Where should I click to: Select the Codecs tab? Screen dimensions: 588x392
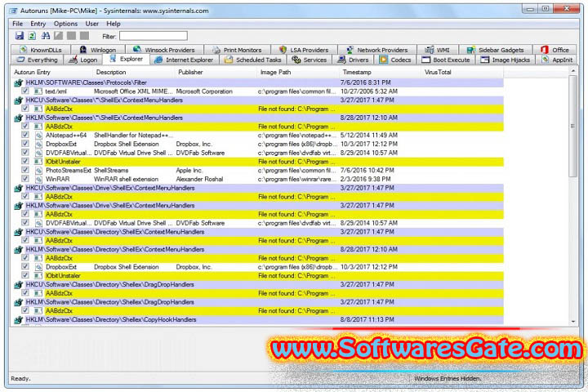click(395, 60)
